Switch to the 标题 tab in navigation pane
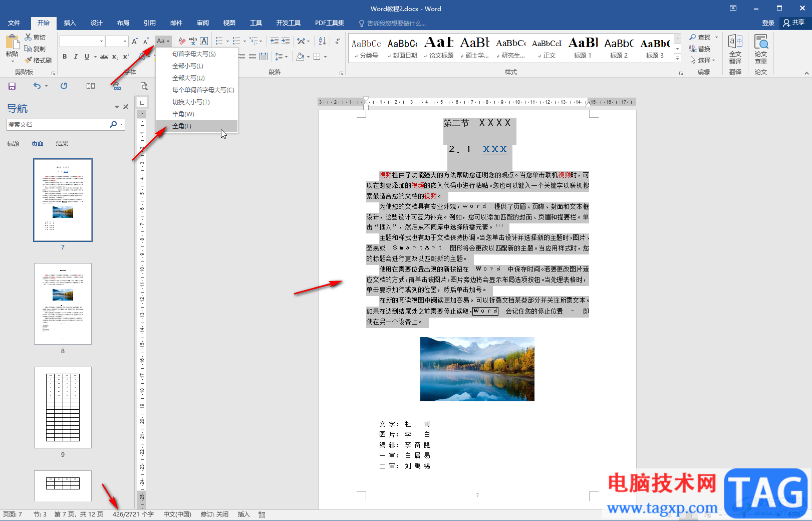 pyautogui.click(x=13, y=144)
